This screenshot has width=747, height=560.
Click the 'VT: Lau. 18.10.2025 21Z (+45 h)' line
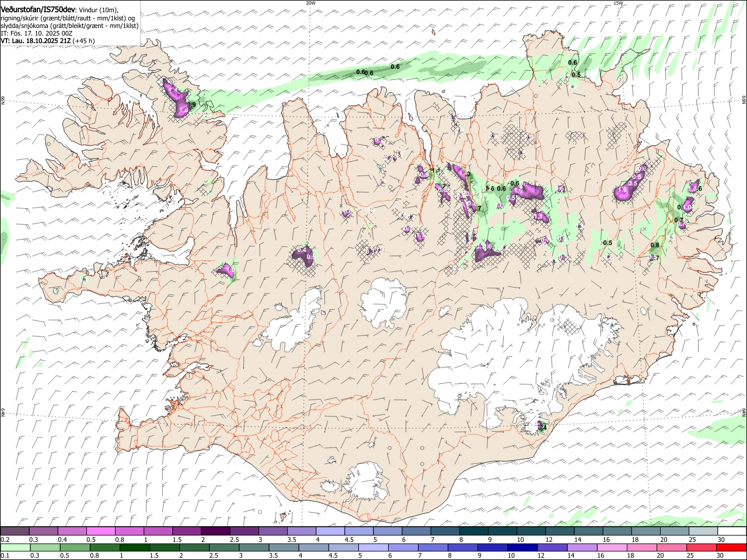point(48,41)
